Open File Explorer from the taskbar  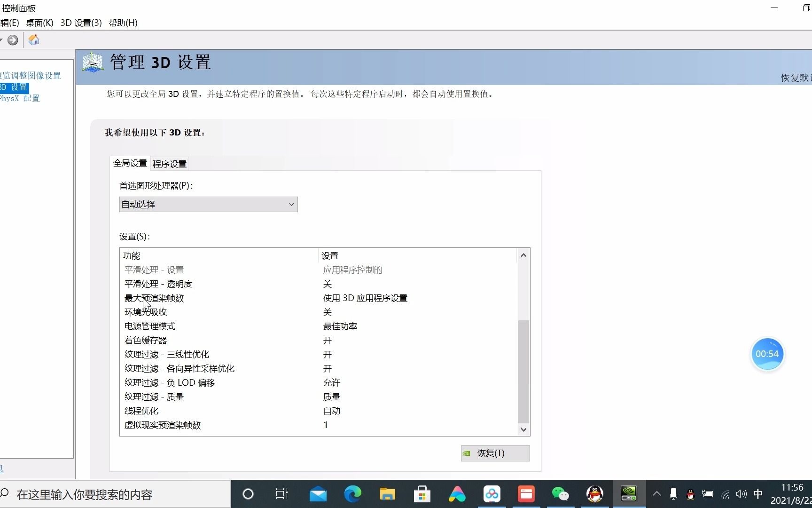tap(387, 494)
